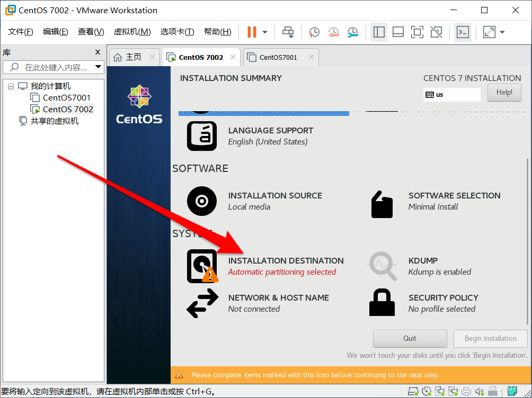Click the Help! button in the installer
The width and height of the screenshot is (532, 398).
point(504,92)
